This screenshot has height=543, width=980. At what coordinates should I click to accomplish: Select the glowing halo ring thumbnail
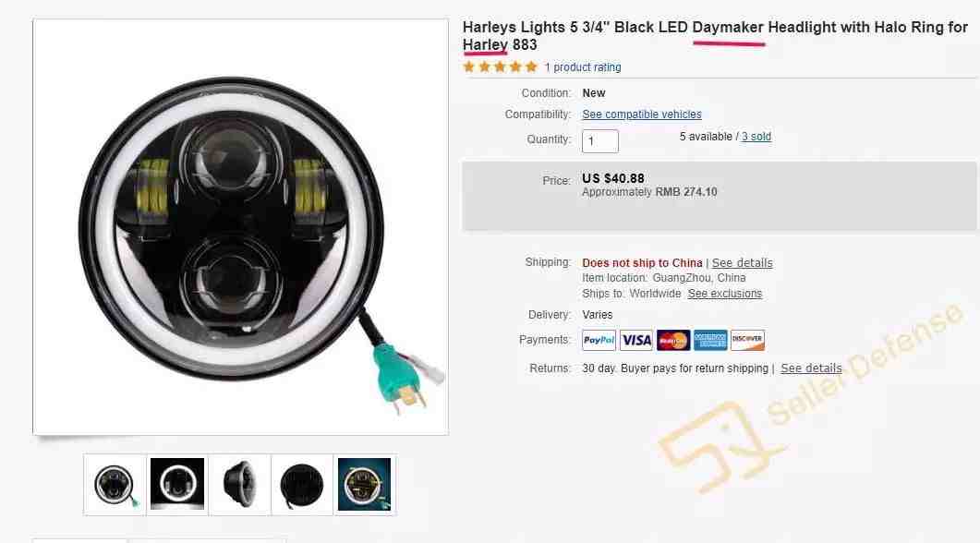177,484
